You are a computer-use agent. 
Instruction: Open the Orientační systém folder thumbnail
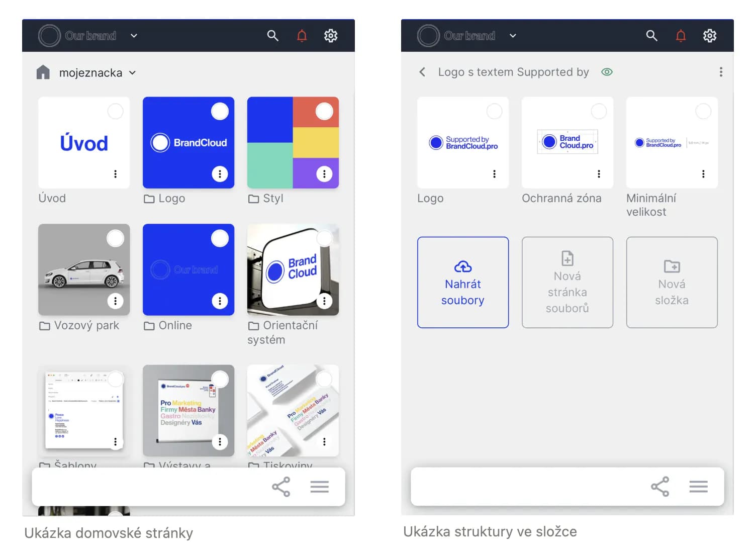click(x=293, y=269)
